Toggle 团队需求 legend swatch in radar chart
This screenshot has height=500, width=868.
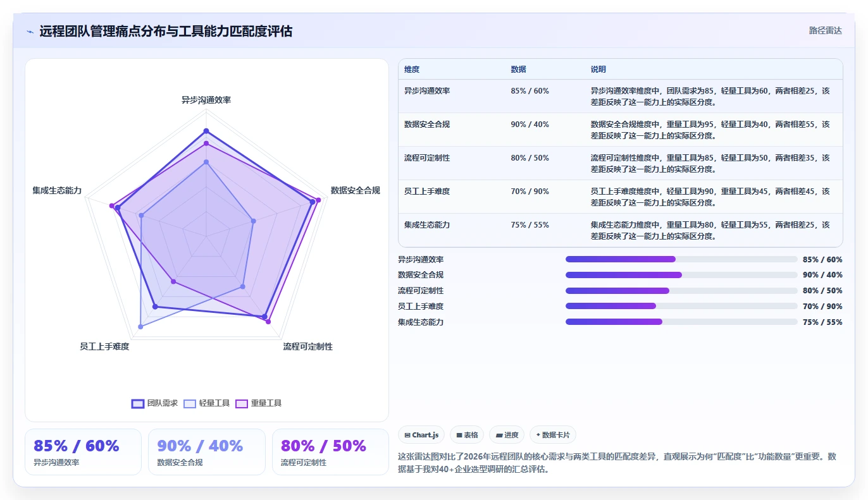[x=138, y=403]
